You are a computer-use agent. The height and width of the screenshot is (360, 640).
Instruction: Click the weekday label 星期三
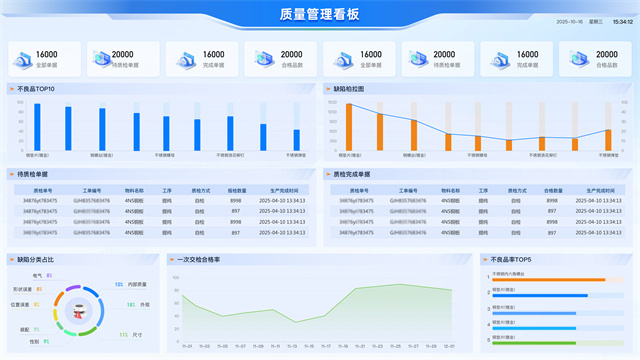[x=596, y=22]
